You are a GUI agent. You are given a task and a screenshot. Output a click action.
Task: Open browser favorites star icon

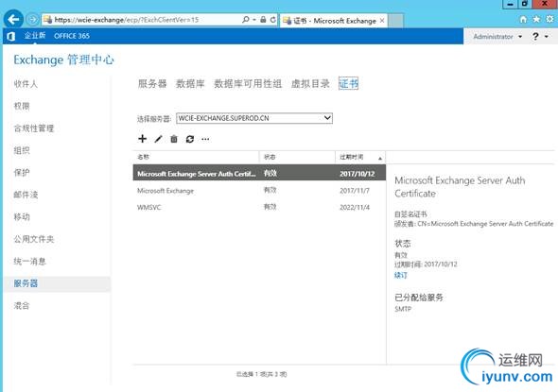pos(536,19)
